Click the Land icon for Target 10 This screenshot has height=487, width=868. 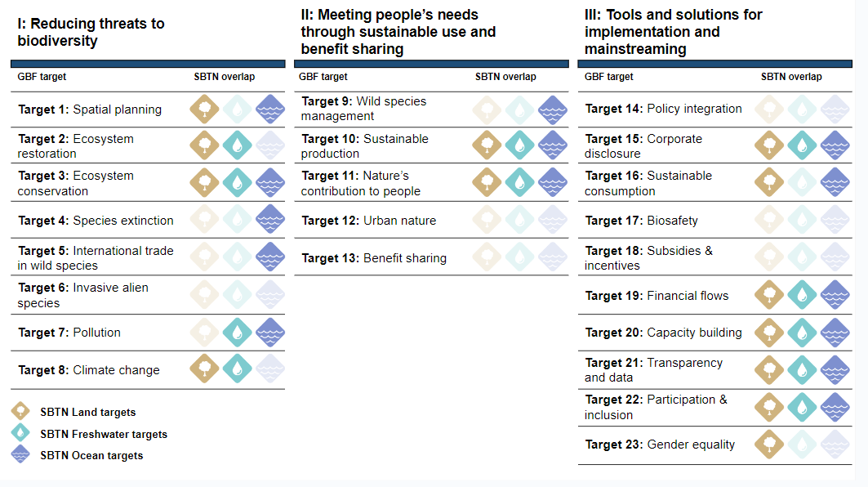(x=487, y=145)
